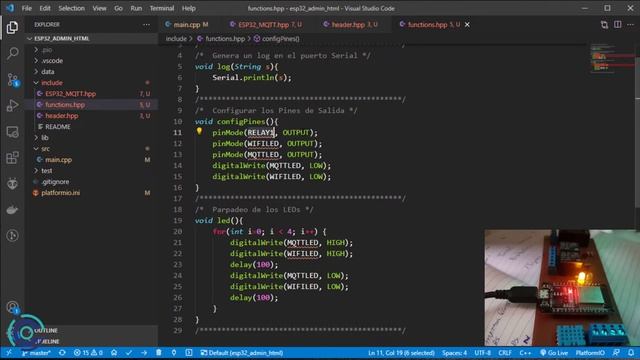Open the Accounts menu icon
This screenshot has width=640, height=360.
pos(12,307)
